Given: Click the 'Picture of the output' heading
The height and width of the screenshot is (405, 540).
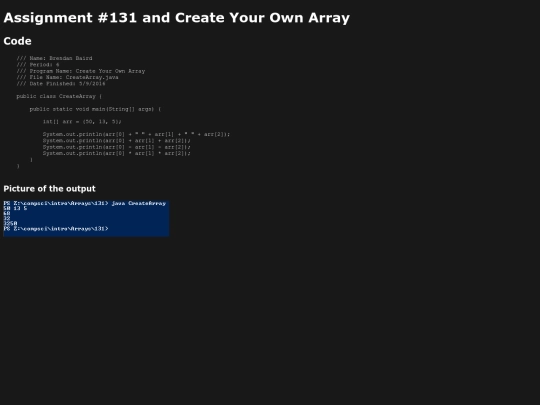Looking at the screenshot, I should [49, 189].
